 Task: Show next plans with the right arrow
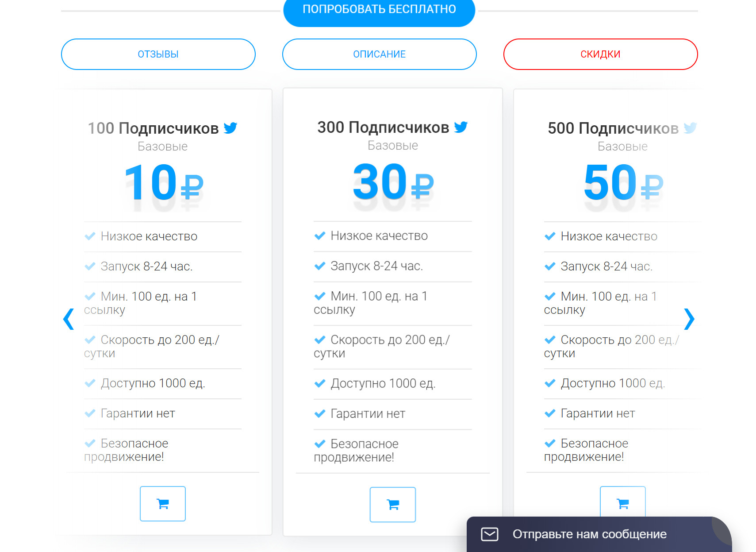[x=689, y=319]
